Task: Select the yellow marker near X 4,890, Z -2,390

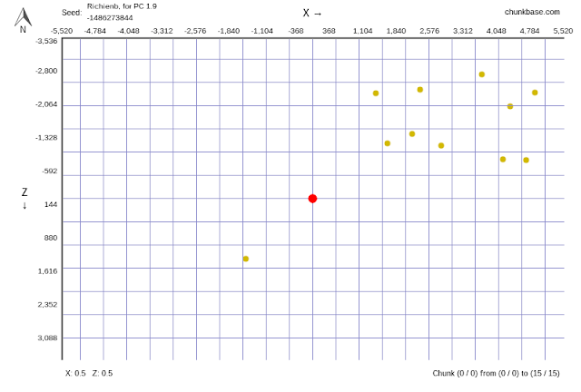Action: click(535, 93)
